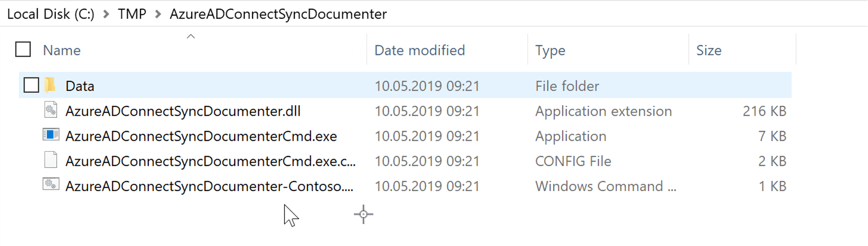
Task: Sort by Date modified column header
Action: point(419,50)
